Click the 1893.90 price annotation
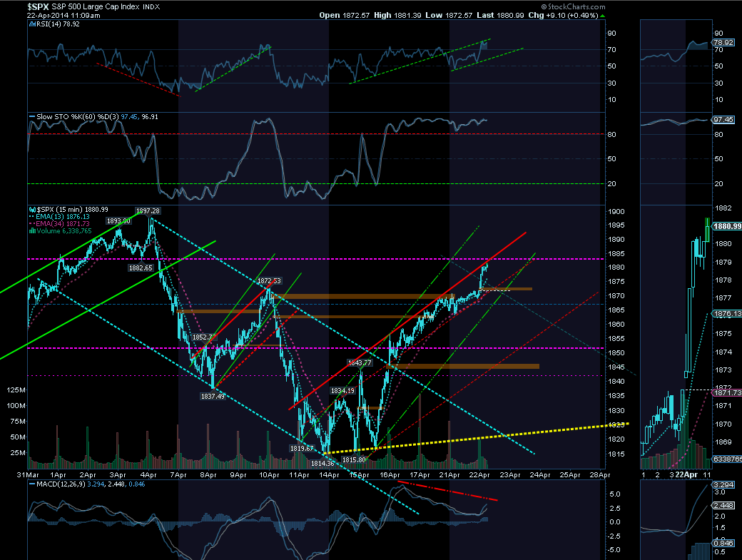This screenshot has width=742, height=560. point(118,221)
